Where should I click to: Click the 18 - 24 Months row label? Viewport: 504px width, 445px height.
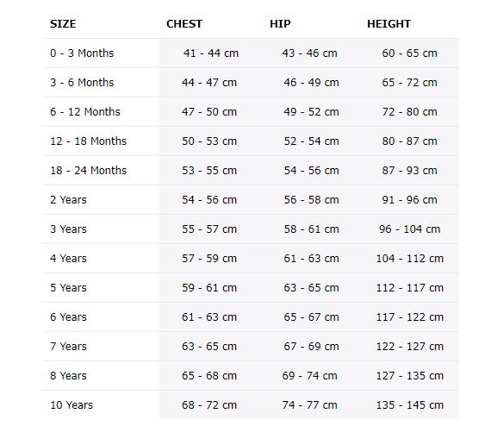(89, 170)
